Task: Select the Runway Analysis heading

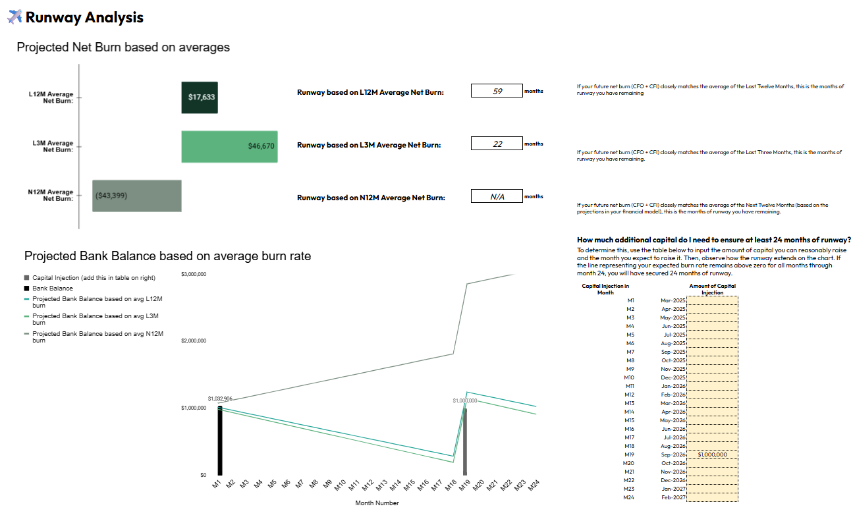Action: tap(84, 17)
